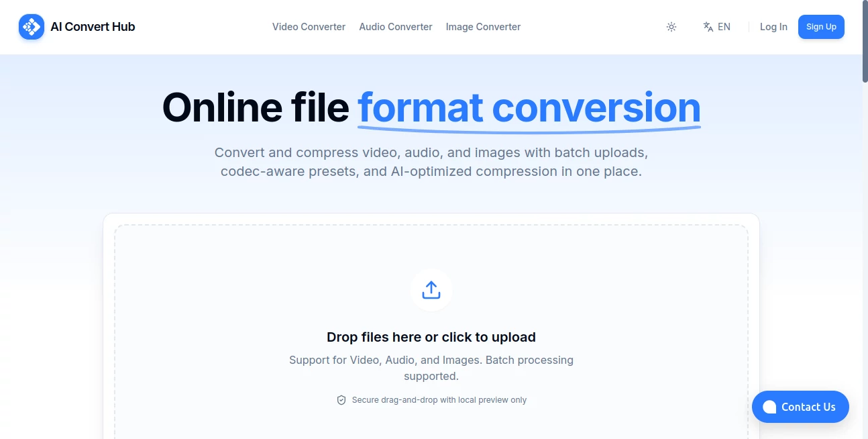Toggle light/dark mode with the brightness control
Screen dimensions: 868x439
coord(671,27)
